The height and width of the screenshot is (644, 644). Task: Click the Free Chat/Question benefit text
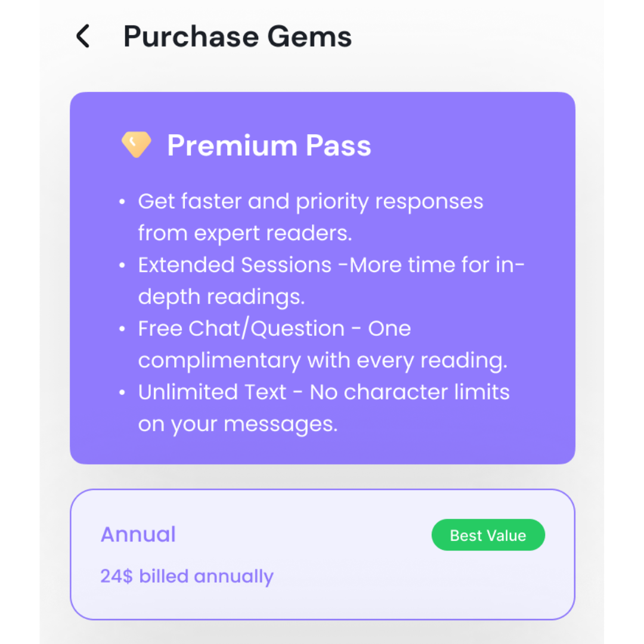coord(274,329)
